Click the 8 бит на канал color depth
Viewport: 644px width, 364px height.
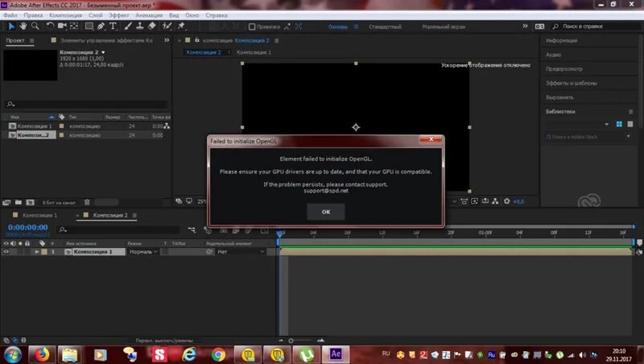coord(59,203)
